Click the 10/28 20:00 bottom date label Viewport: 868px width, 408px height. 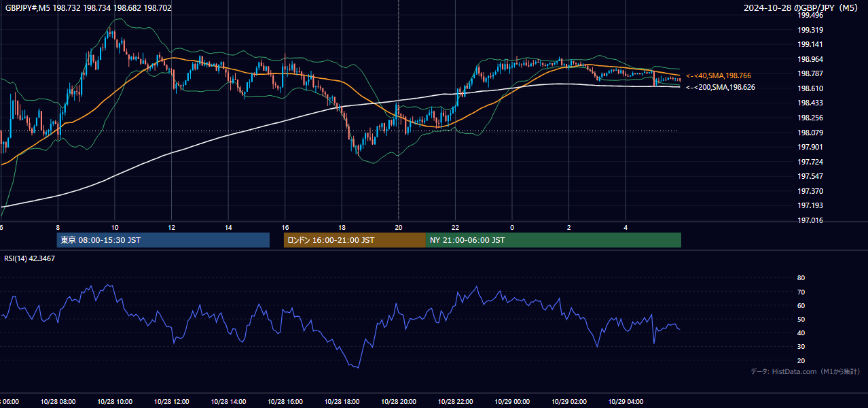(x=399, y=402)
